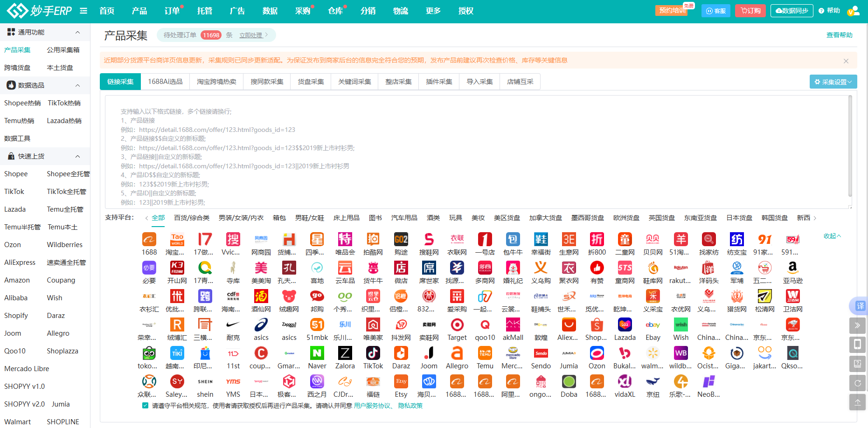Screen dimensions: 868x428
Task: Collapse the 快速上货 sidebar section
Action: [x=78, y=156]
